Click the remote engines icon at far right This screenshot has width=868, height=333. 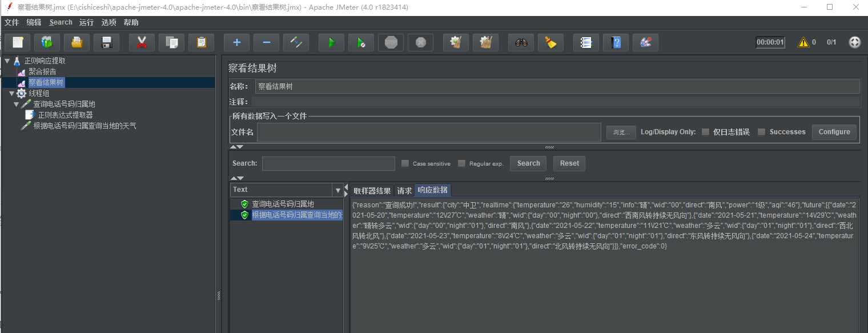pos(854,42)
